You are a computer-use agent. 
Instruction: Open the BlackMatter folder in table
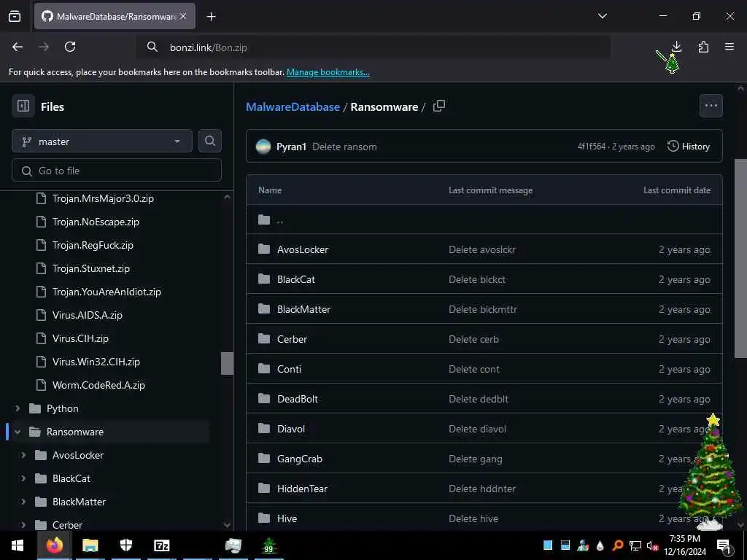pos(303,309)
